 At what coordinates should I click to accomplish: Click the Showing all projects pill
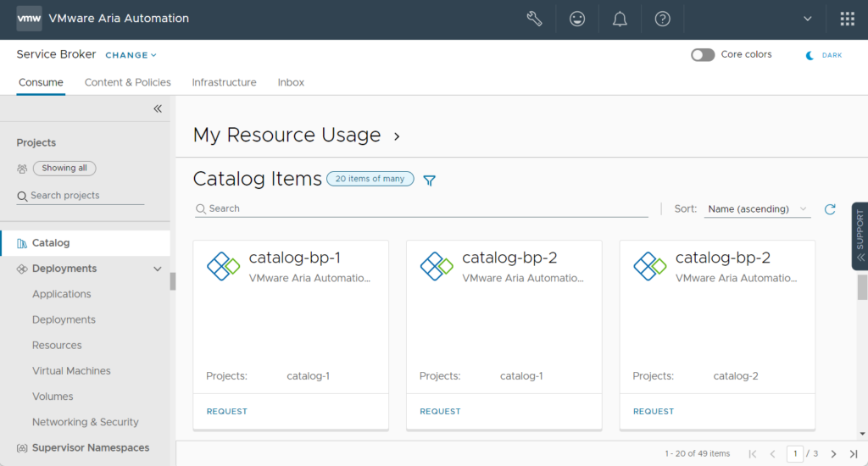click(64, 169)
